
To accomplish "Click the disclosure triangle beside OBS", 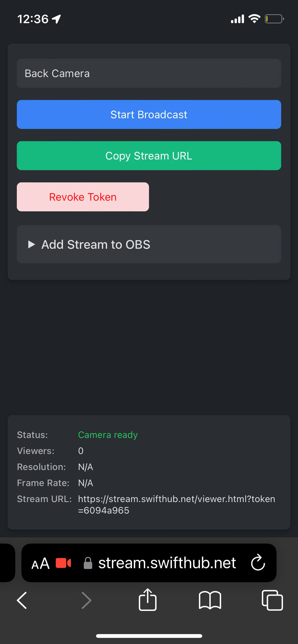I will coord(31,244).
